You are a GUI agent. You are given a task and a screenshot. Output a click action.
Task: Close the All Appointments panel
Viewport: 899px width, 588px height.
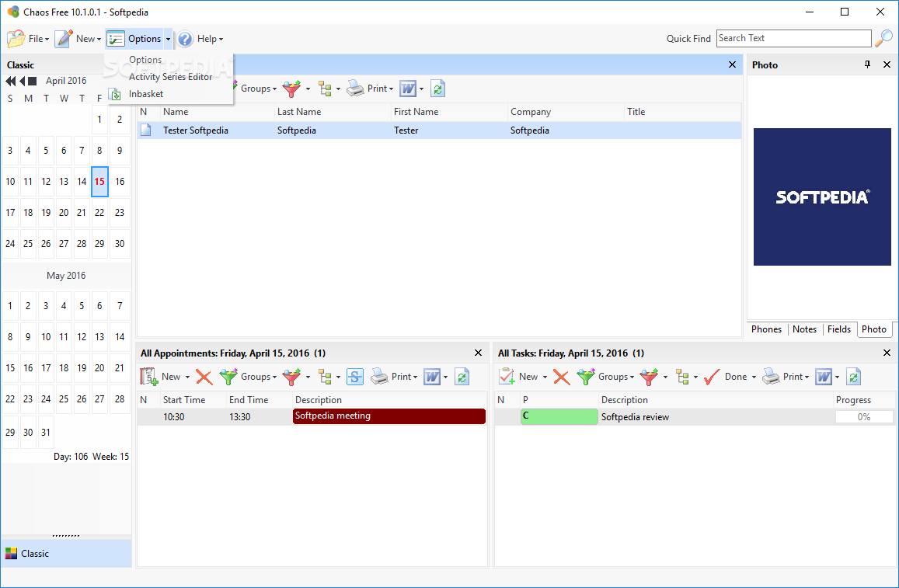tap(478, 353)
